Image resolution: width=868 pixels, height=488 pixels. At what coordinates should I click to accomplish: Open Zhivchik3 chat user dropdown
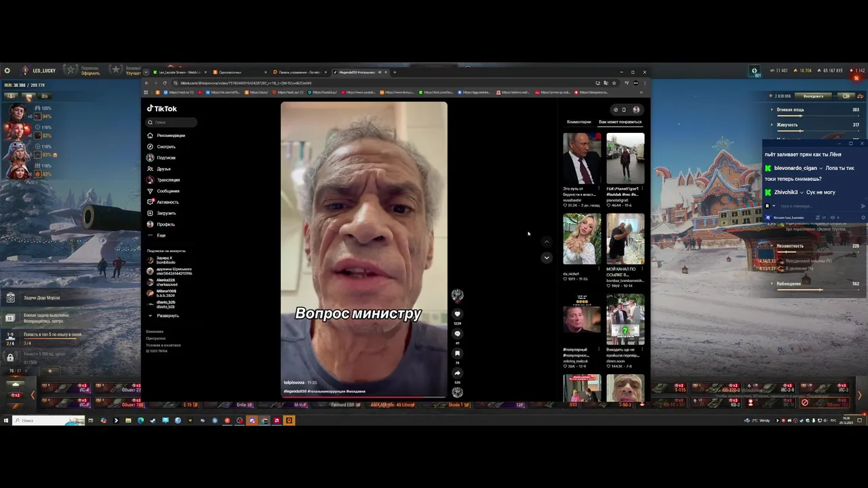tap(802, 192)
